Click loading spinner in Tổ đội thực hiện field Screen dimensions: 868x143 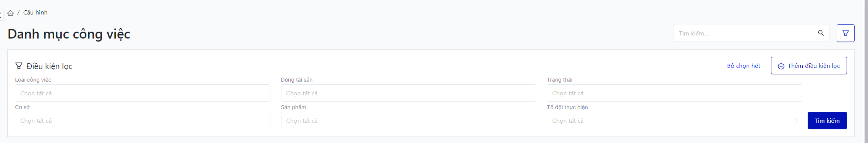click(x=796, y=121)
